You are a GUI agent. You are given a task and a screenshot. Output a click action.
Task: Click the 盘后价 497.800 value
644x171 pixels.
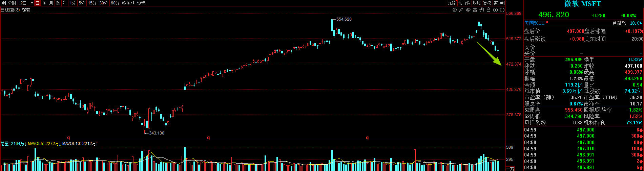pos(576,31)
